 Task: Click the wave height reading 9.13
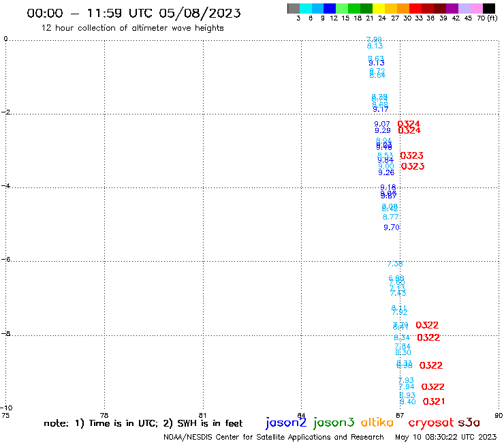point(377,63)
